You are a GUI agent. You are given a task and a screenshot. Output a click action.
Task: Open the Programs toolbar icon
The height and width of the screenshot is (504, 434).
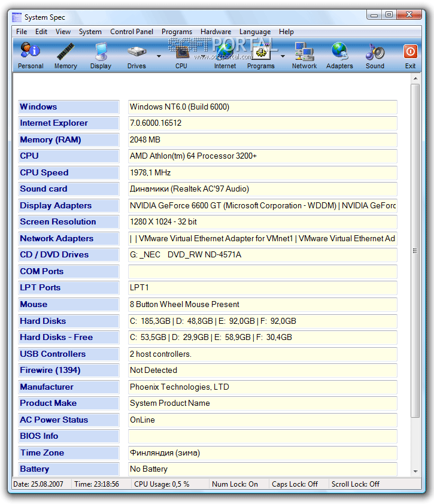click(261, 55)
